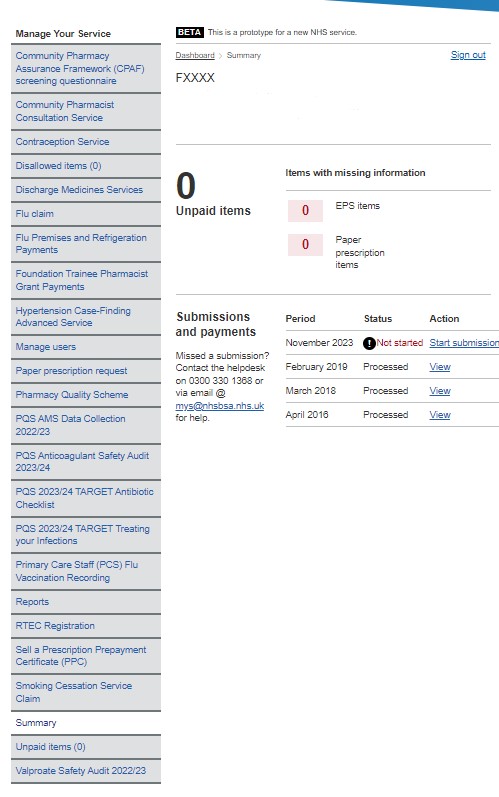499x797 pixels.
Task: Click the Items with missing information heading
Action: 355,173
